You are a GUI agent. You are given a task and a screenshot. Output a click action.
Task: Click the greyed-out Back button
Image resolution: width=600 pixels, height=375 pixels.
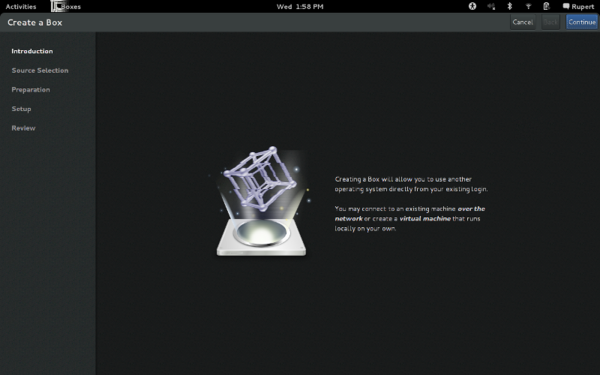point(550,22)
